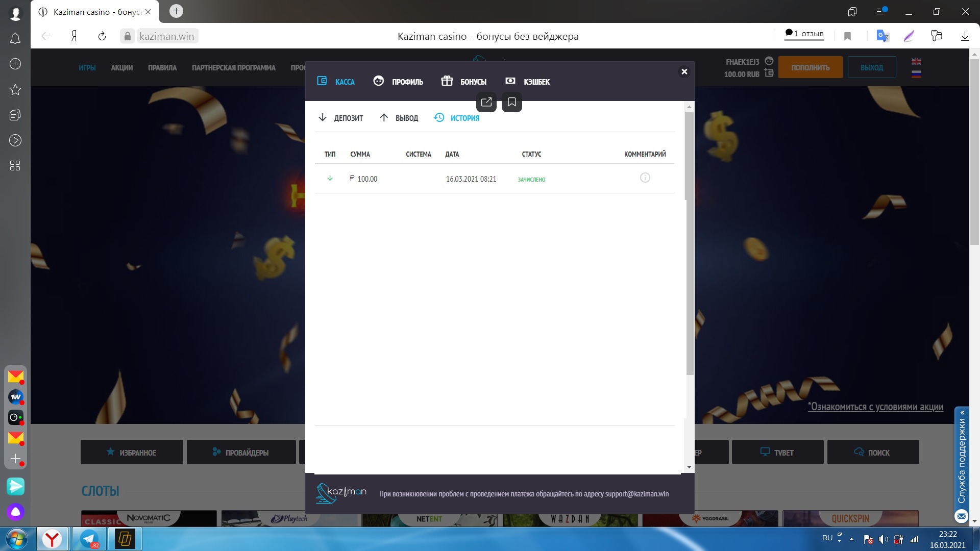Switch site language to English flag

(916, 61)
